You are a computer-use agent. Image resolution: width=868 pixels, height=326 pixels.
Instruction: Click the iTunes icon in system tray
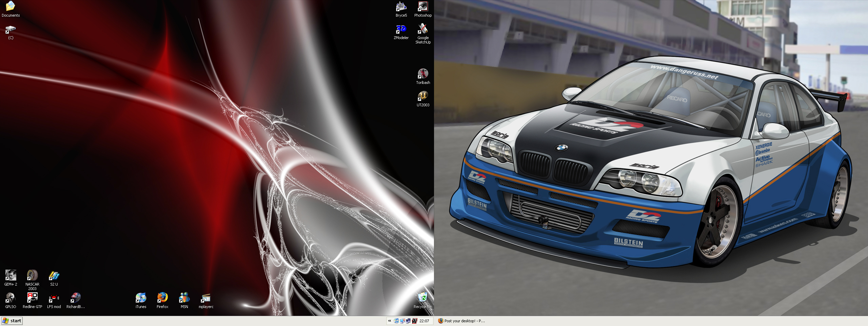click(396, 321)
